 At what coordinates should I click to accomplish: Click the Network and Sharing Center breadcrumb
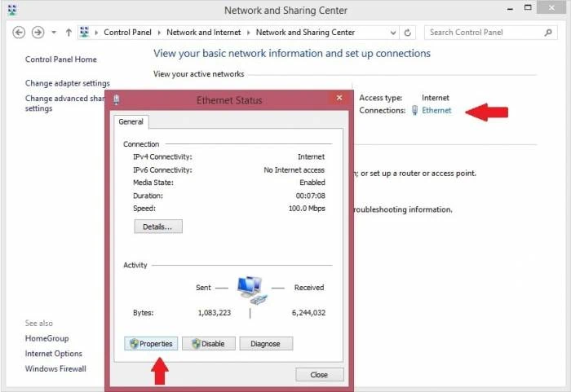[x=305, y=33]
